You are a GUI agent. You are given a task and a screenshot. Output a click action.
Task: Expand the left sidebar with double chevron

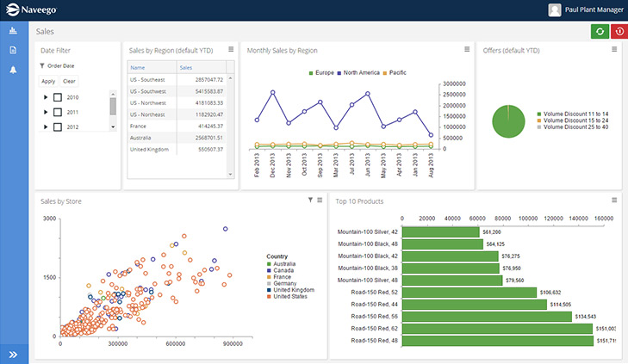[x=13, y=354]
